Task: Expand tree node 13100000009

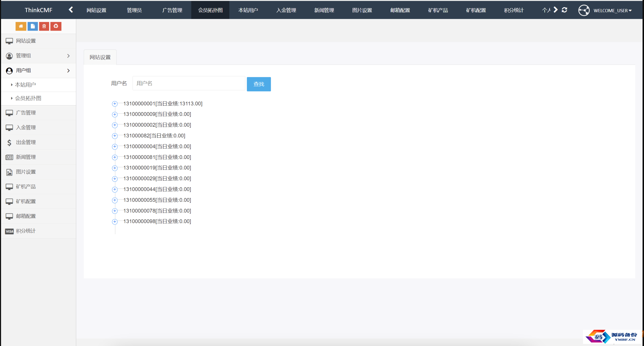Action: click(x=115, y=115)
